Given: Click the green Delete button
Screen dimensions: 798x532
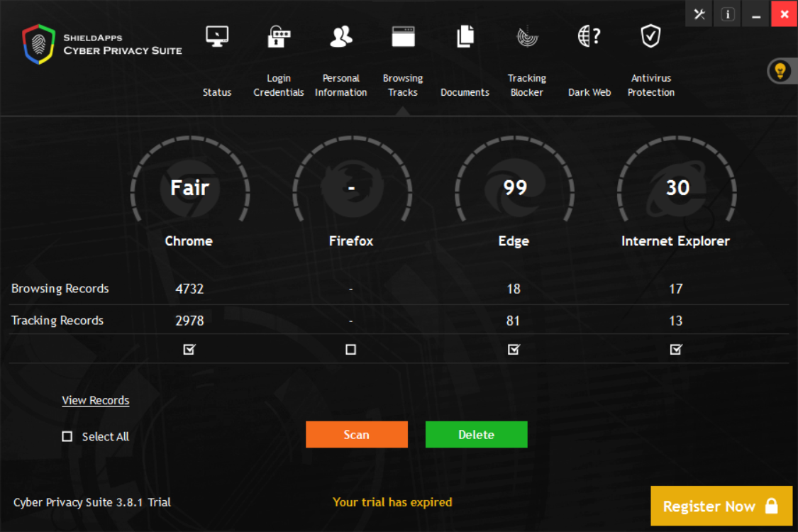Looking at the screenshot, I should tap(477, 434).
